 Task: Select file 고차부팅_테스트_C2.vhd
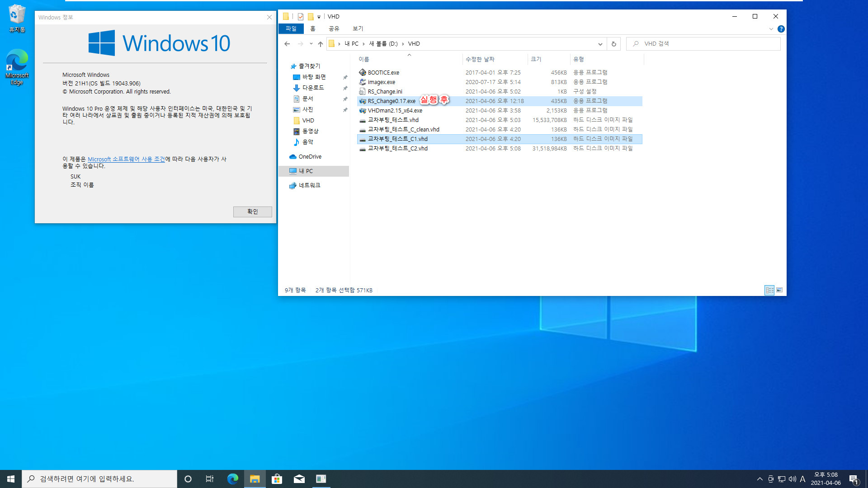397,149
